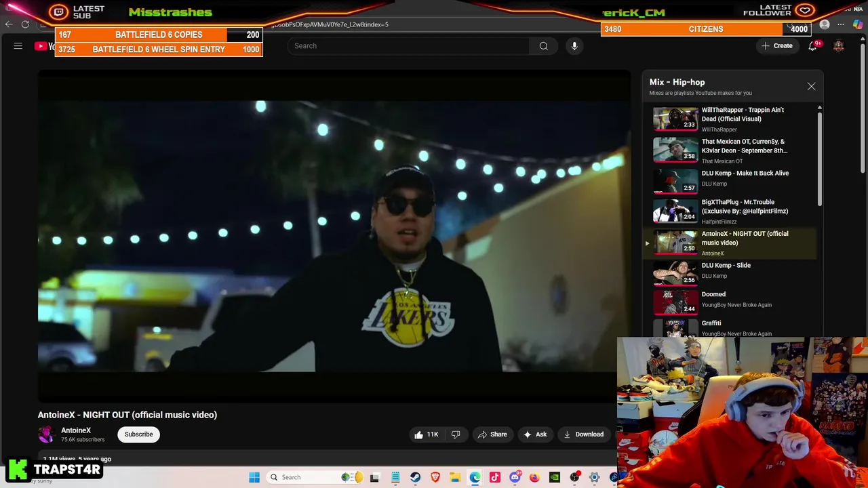The width and height of the screenshot is (868, 488).
Task: Click the video title 'AntoineX - NIGHT OUT'
Action: pos(127,415)
